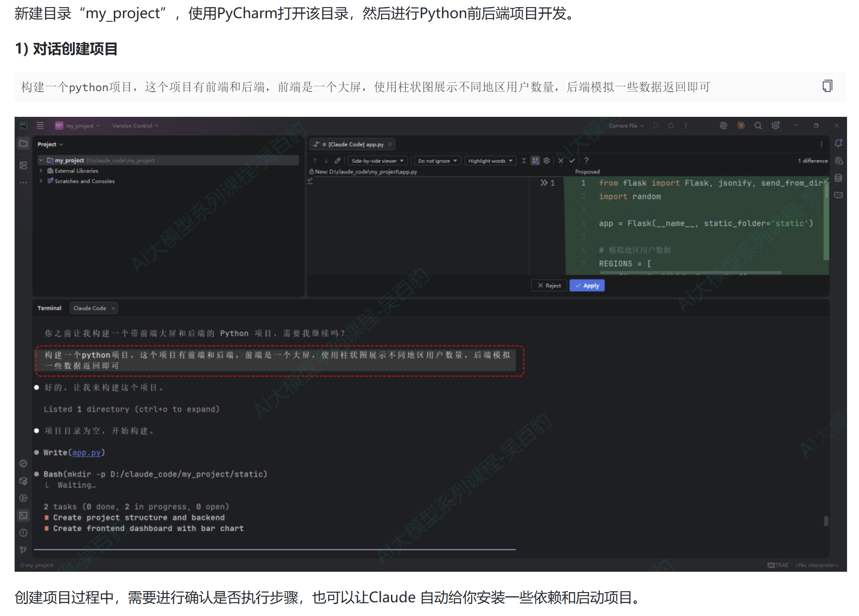The image size is (859, 616).
Task: Click the Reject button
Action: click(549, 285)
